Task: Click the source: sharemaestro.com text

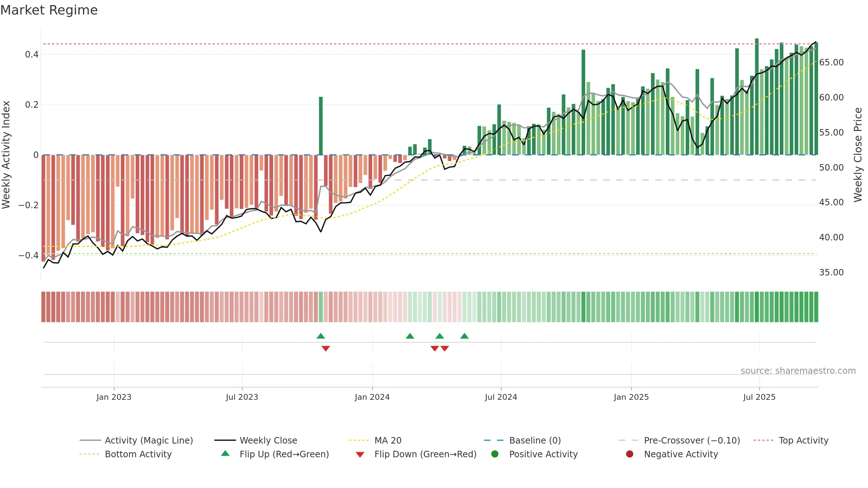Action: tap(798, 371)
